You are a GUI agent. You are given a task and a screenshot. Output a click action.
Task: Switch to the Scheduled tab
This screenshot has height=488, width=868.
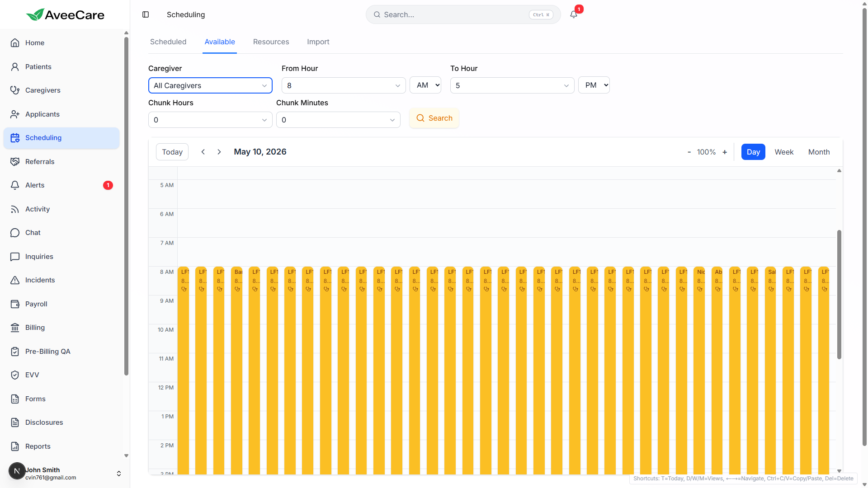tap(168, 42)
